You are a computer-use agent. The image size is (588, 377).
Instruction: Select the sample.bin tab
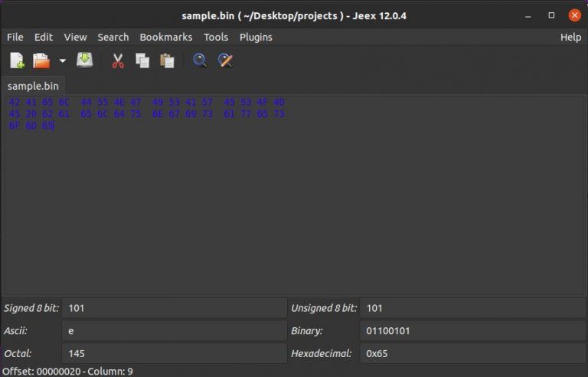pos(33,86)
